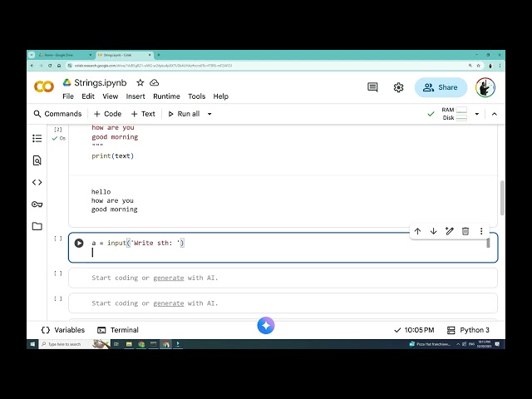Open the Tools menu
The image size is (532, 399).
click(x=197, y=96)
